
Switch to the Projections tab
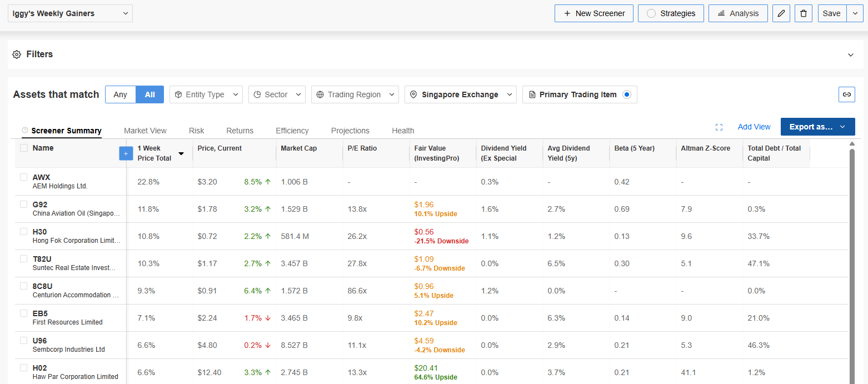[350, 131]
